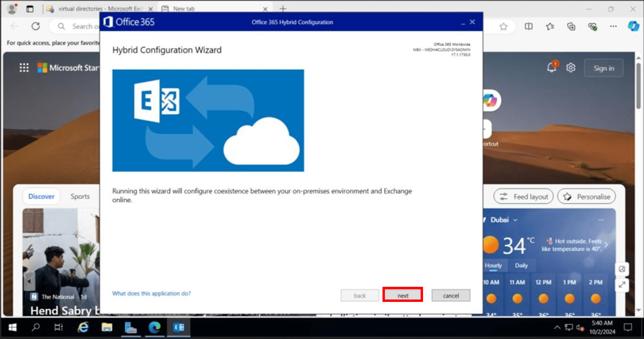The image size is (644, 339).
Task: Open File Explorer from the taskbar
Action: tap(107, 327)
